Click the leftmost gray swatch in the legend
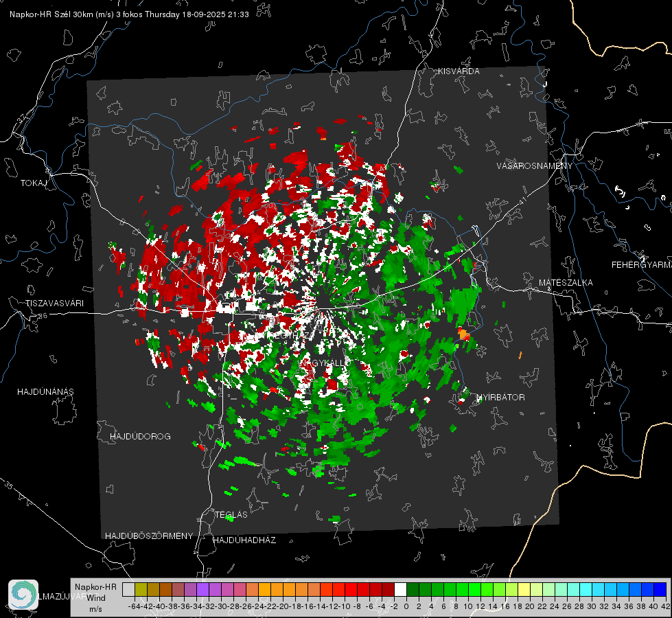Screen dimensions: 672x618 128,590
